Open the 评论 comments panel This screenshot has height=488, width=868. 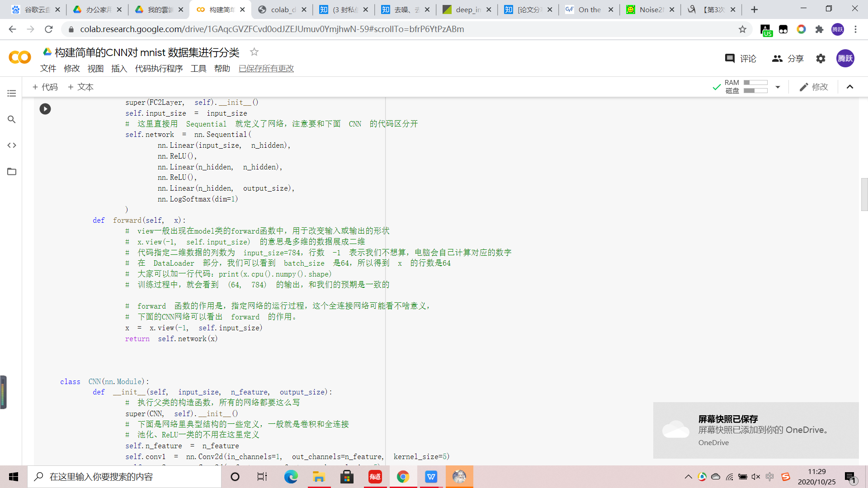tap(740, 59)
